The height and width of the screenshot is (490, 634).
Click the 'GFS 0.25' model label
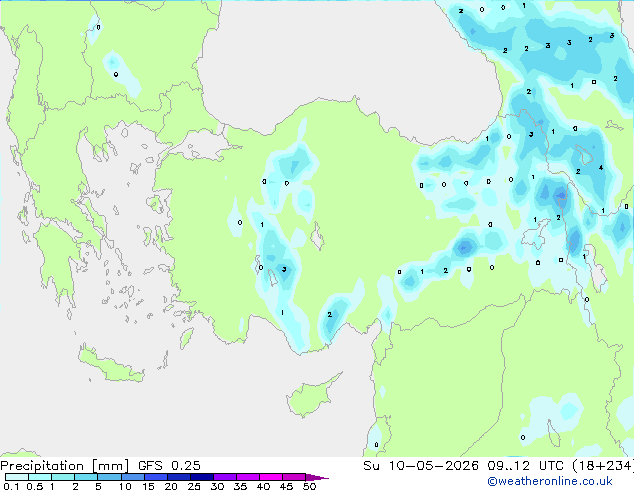pyautogui.click(x=169, y=466)
